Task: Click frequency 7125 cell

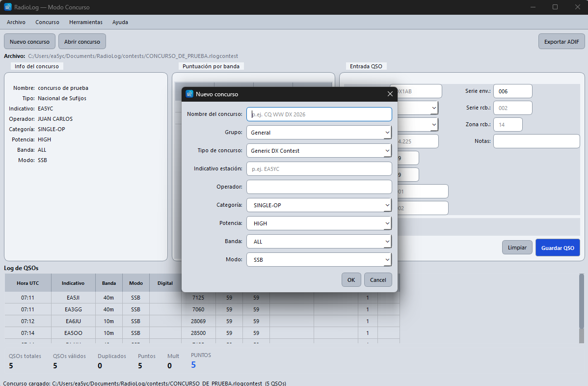Action: [198, 298]
